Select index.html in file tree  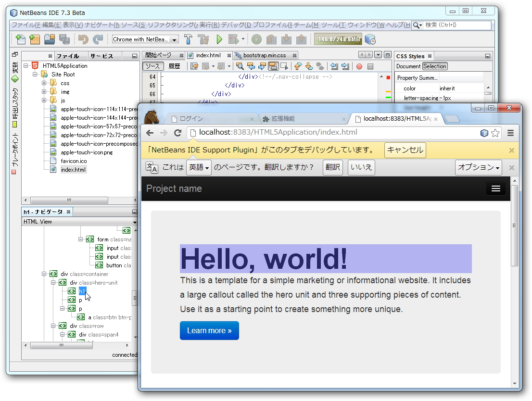click(x=73, y=170)
